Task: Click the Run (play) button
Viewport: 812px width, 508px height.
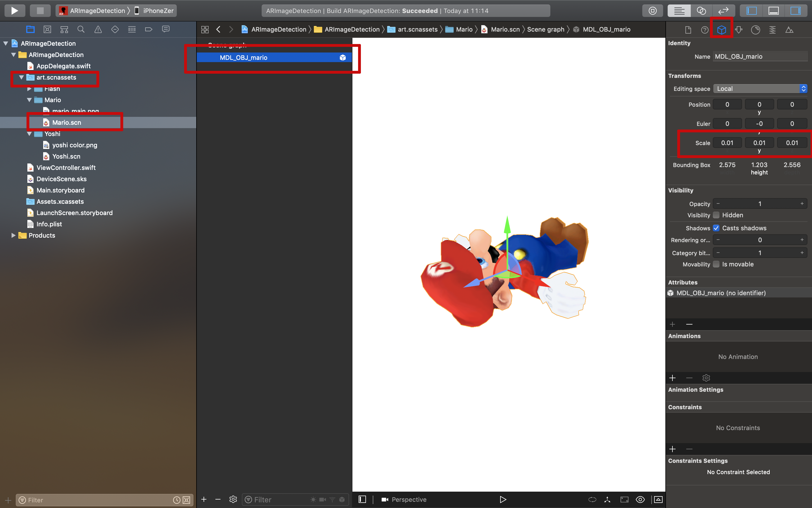Action: pos(14,11)
